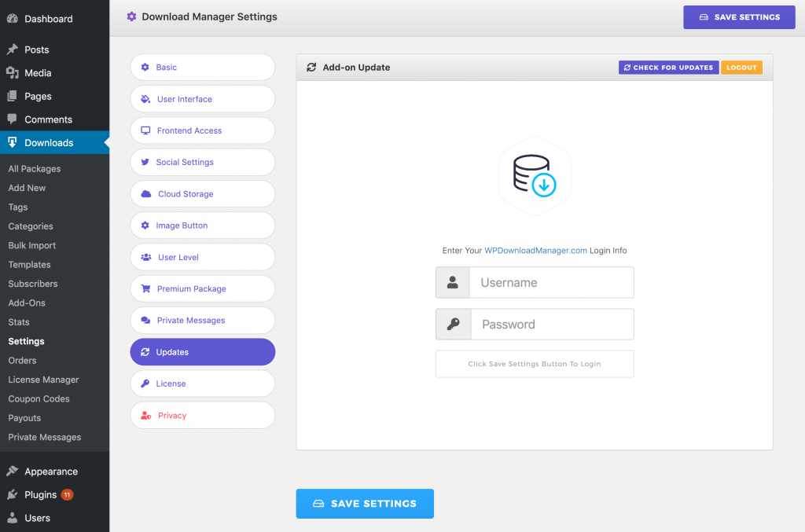Open the Basic settings tab

click(203, 68)
